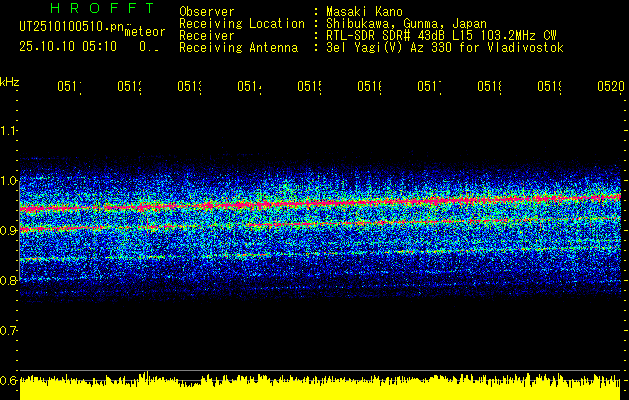
Task: Select receiver text RTL-SDR SDR# 43dB
Action: 386,36
